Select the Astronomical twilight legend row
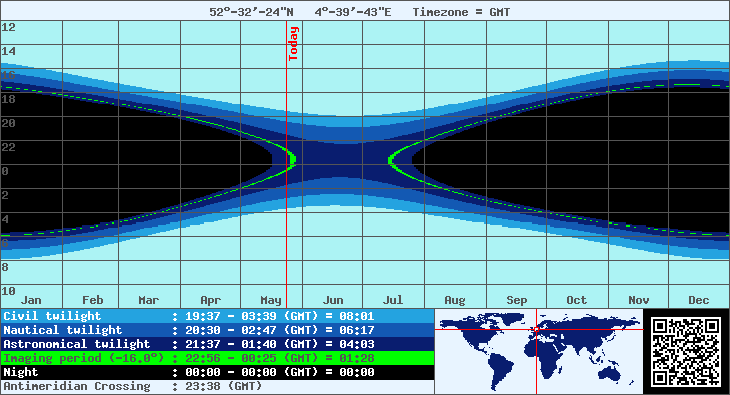The image size is (730, 395). click(217, 344)
